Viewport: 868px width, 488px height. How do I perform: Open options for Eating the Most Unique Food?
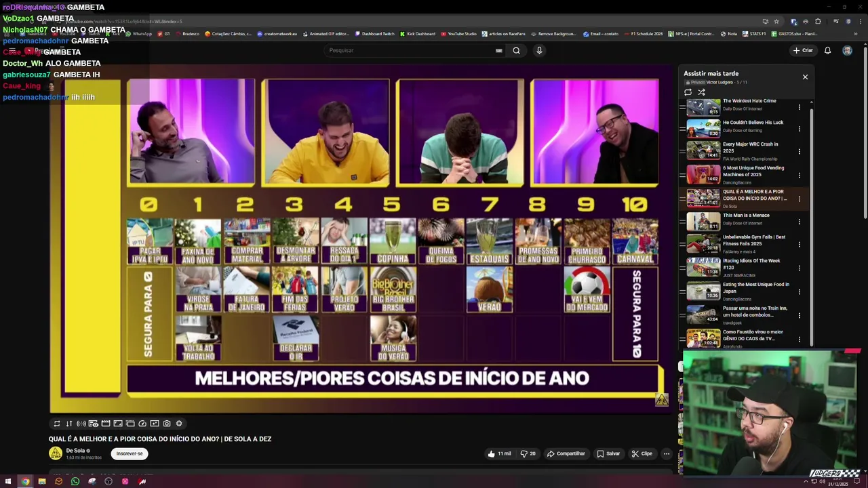click(799, 291)
